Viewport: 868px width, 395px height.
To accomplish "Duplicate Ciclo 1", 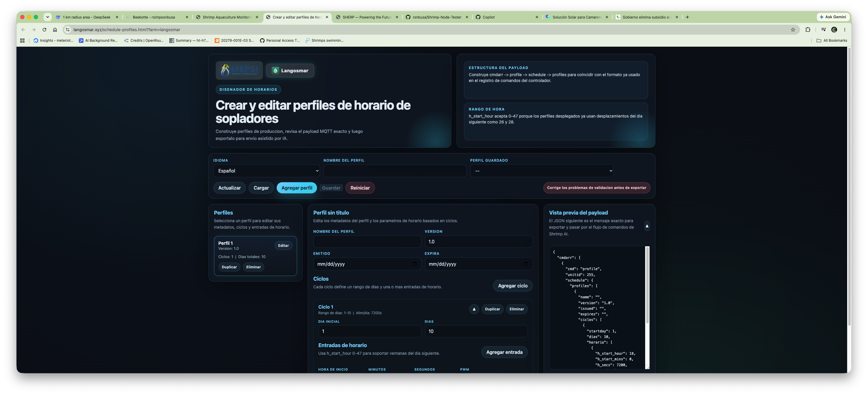I will [x=492, y=309].
